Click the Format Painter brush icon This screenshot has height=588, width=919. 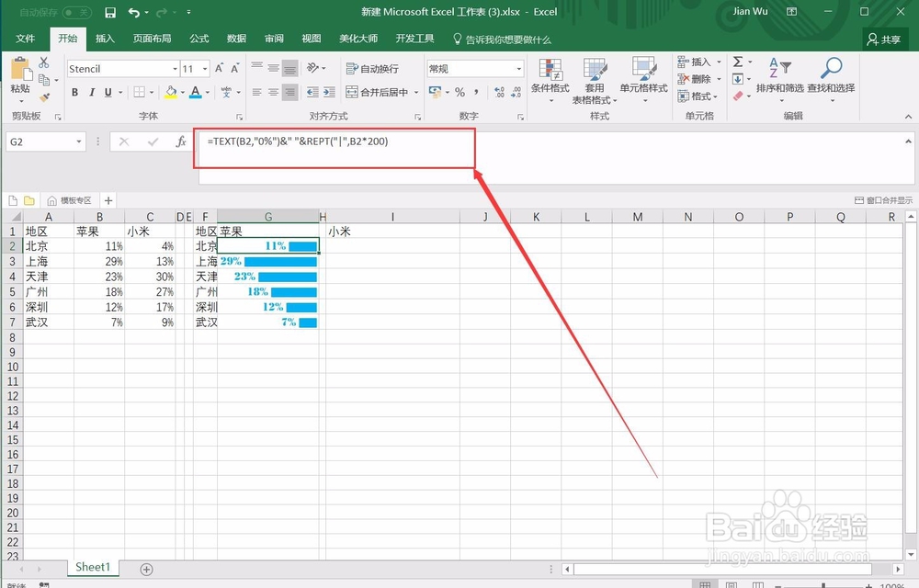coord(44,96)
